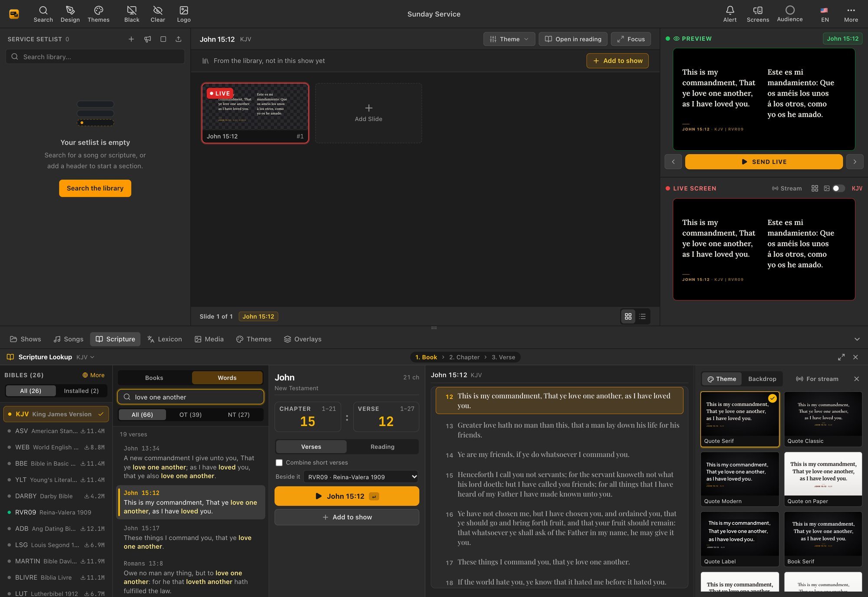Select the Quote on Paper theme swatch

(823, 479)
